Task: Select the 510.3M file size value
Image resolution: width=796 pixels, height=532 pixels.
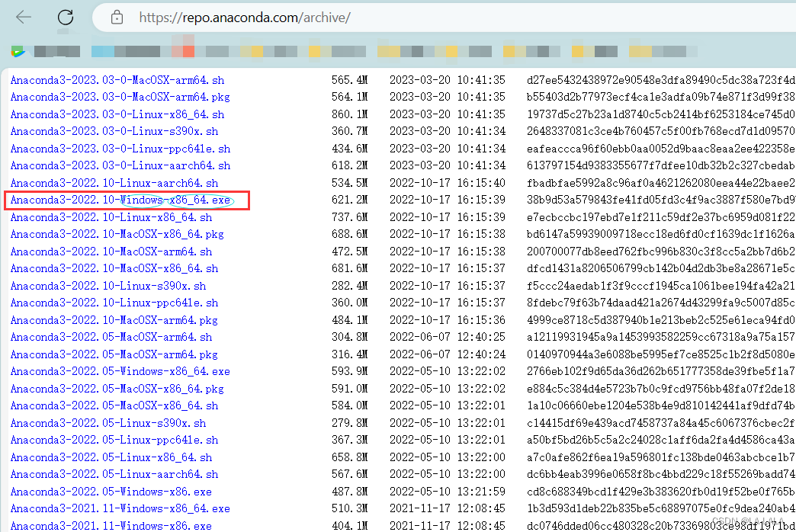Action: (350, 508)
